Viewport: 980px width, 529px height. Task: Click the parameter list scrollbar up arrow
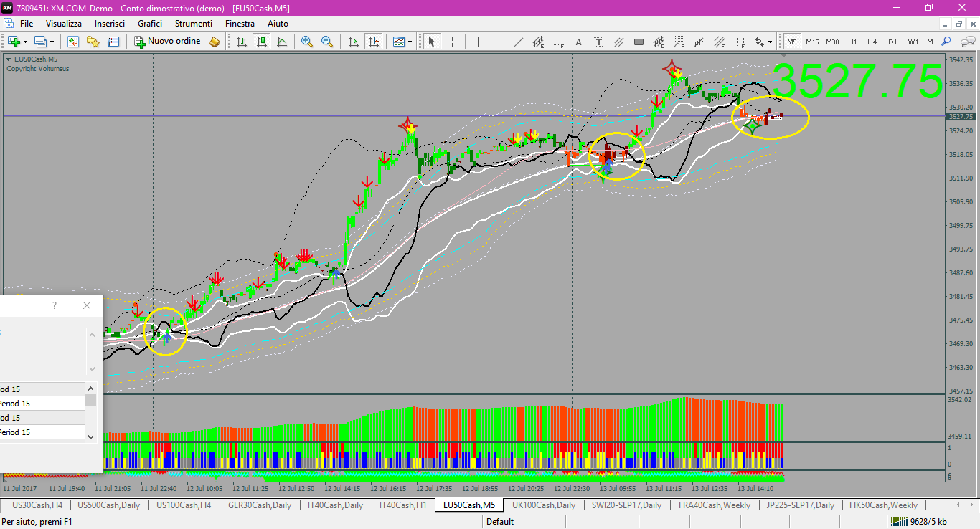click(91, 387)
